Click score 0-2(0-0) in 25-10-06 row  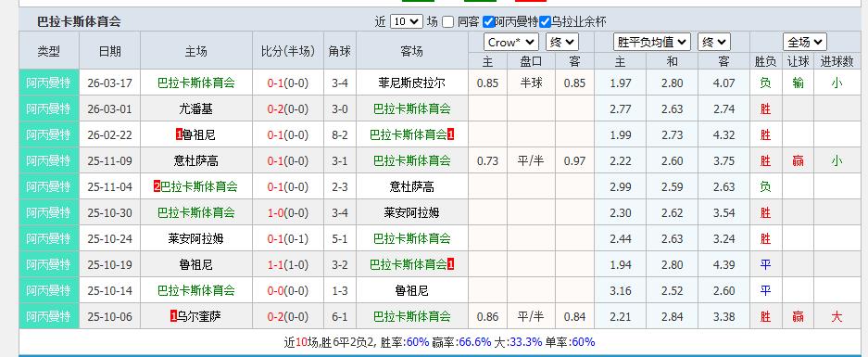click(x=288, y=317)
